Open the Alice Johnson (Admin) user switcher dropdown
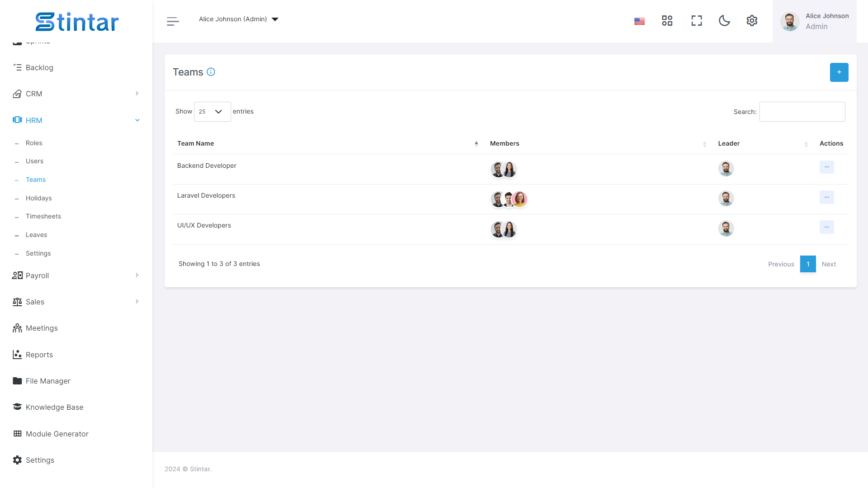This screenshot has height=488, width=868. tap(238, 19)
